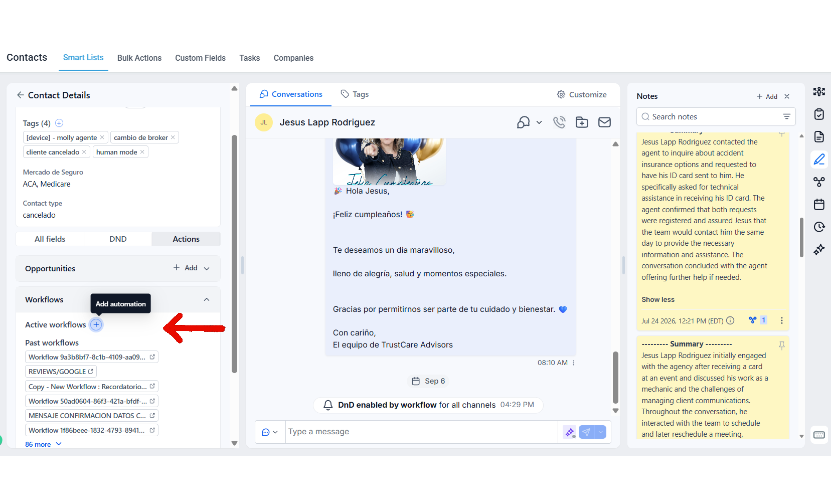The image size is (831, 504).
Task: Open the Bulk Actions tab
Action: [x=139, y=58]
